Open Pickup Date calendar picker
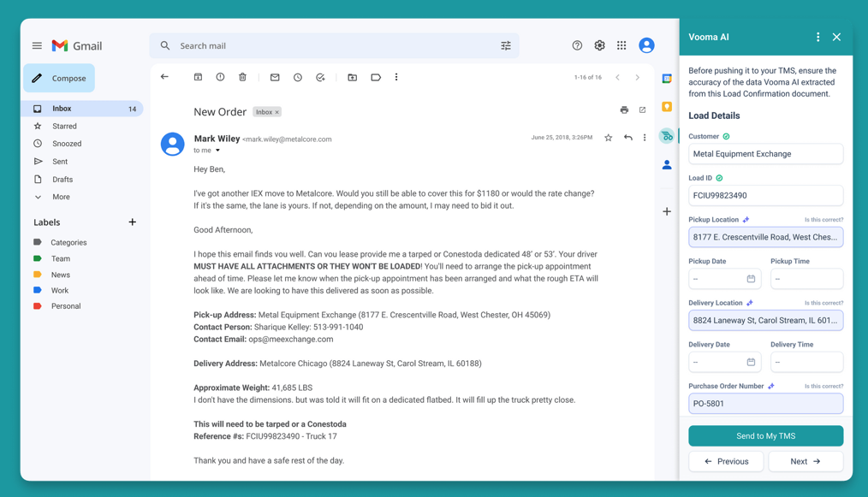This screenshot has height=497, width=868. click(x=751, y=279)
